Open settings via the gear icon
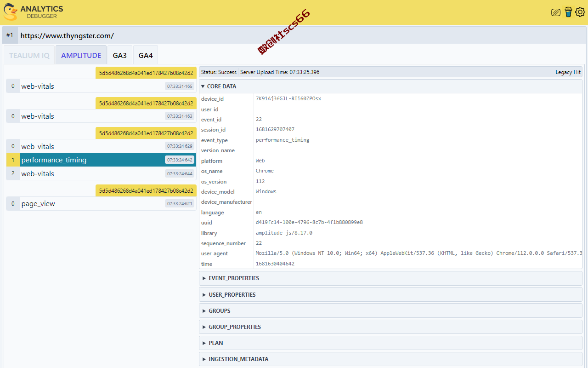The image size is (588, 368). (580, 12)
